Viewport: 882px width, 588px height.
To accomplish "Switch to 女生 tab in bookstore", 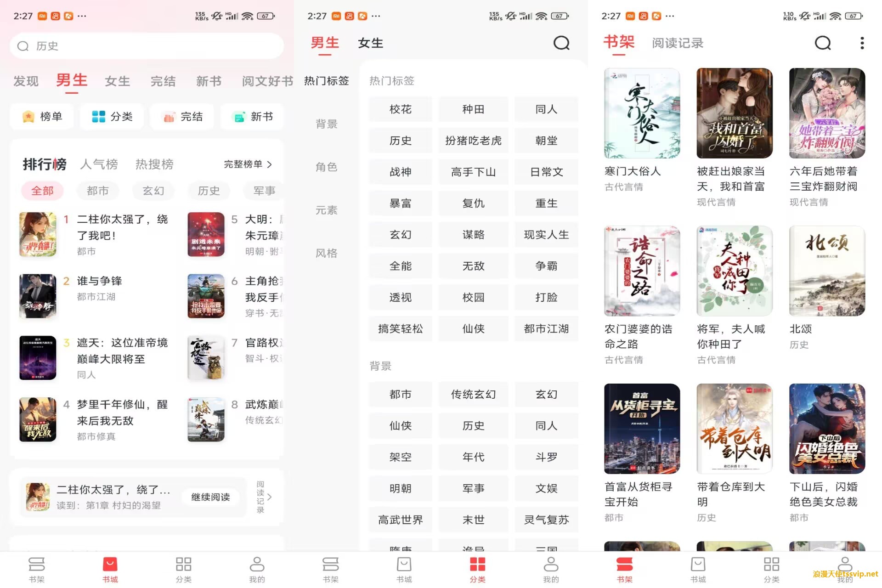I will coord(118,81).
